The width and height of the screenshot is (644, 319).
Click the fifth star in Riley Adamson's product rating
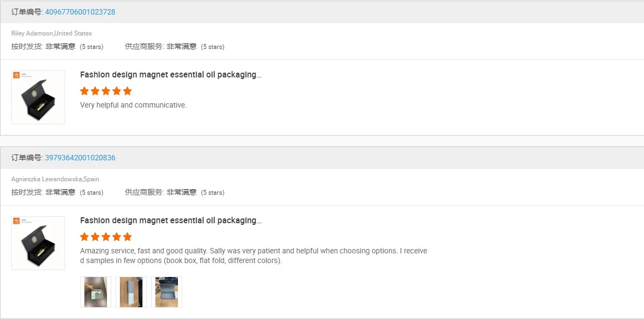click(127, 91)
